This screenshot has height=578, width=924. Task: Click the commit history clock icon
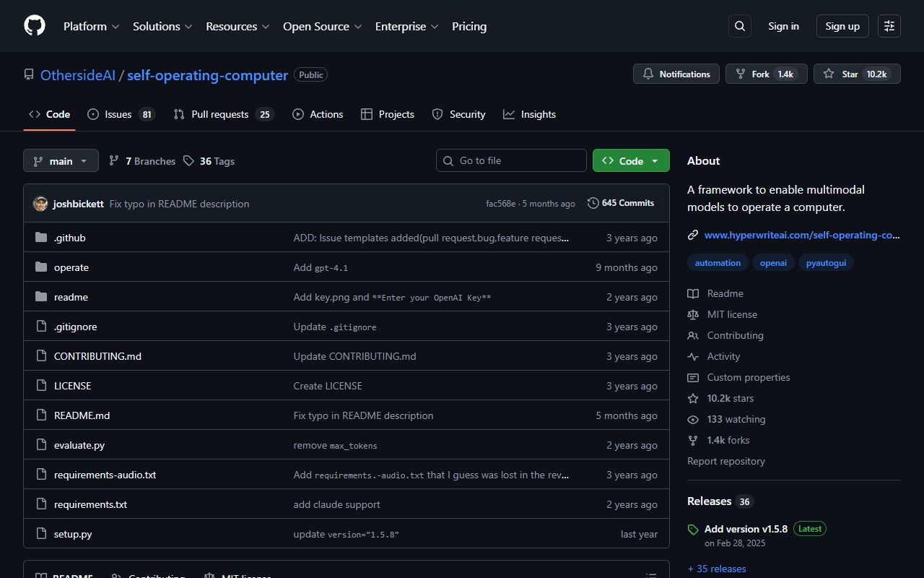coord(593,203)
